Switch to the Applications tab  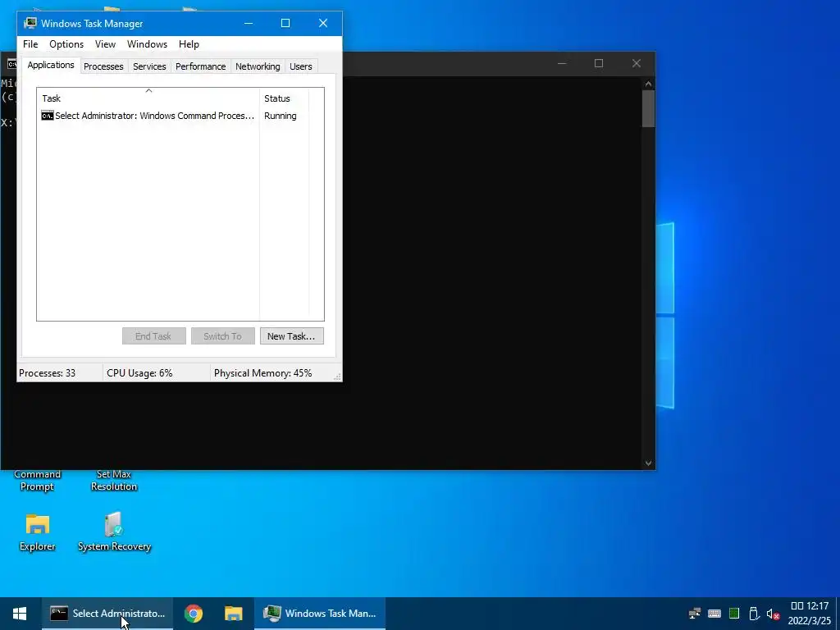[x=51, y=66]
